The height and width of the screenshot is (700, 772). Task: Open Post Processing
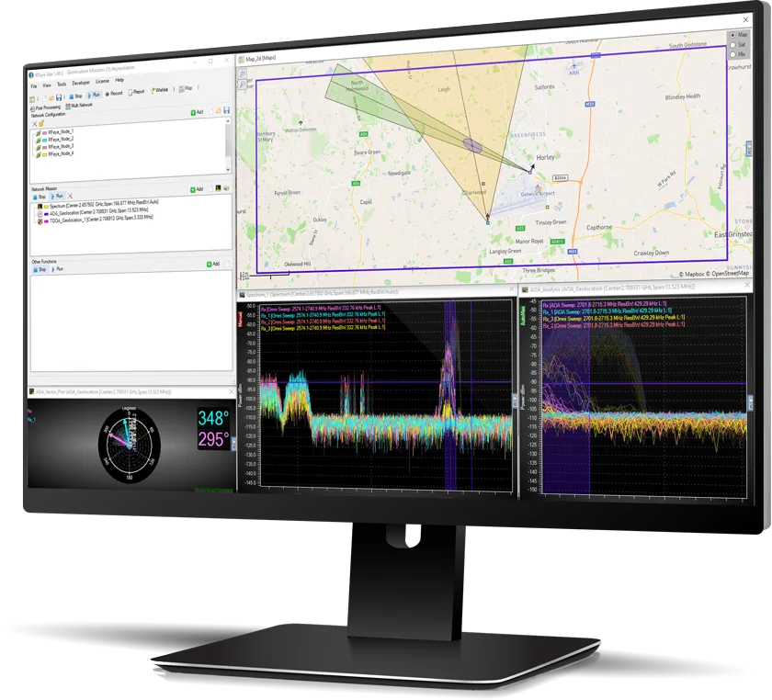45,107
